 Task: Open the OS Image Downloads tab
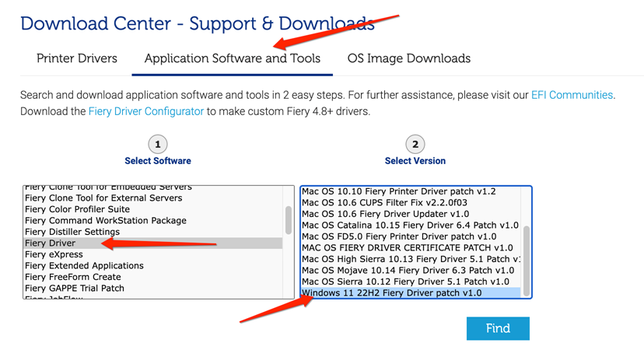tap(408, 58)
